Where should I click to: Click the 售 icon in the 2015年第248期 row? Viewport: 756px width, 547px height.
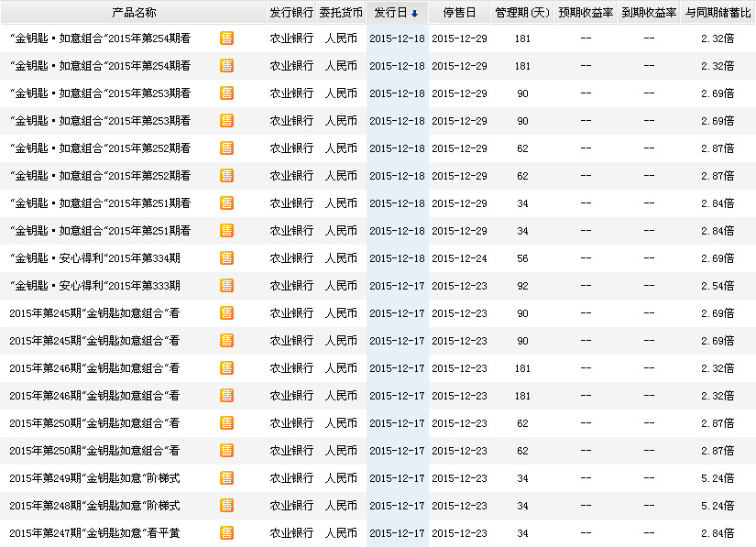(x=226, y=506)
